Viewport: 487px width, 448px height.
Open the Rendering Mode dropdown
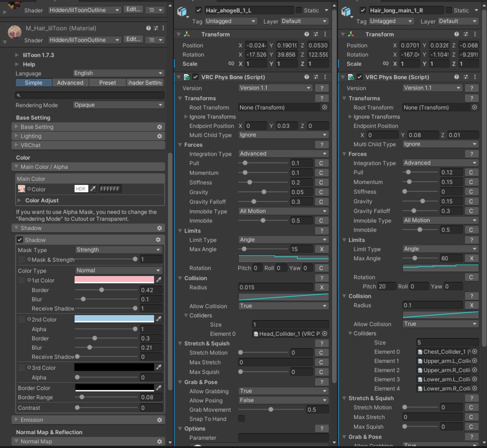click(x=119, y=105)
